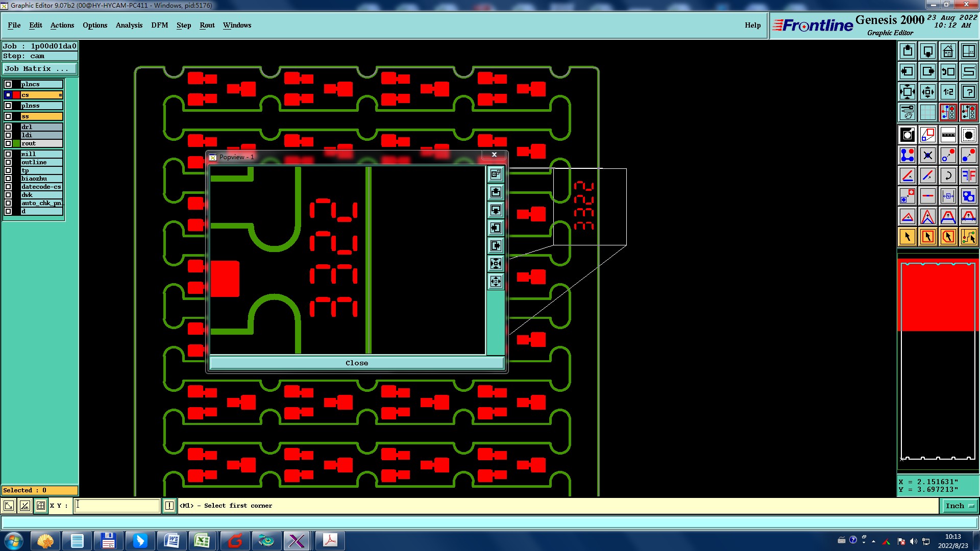Click the pan up icon in right toolbar
The height and width of the screenshot is (551, 980).
[x=908, y=51]
